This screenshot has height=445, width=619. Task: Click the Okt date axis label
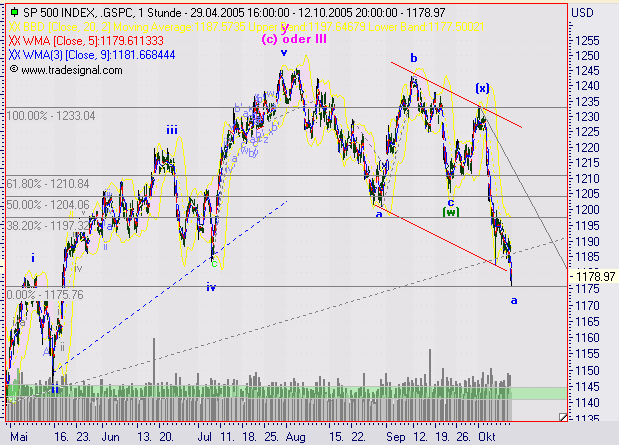tap(487, 437)
